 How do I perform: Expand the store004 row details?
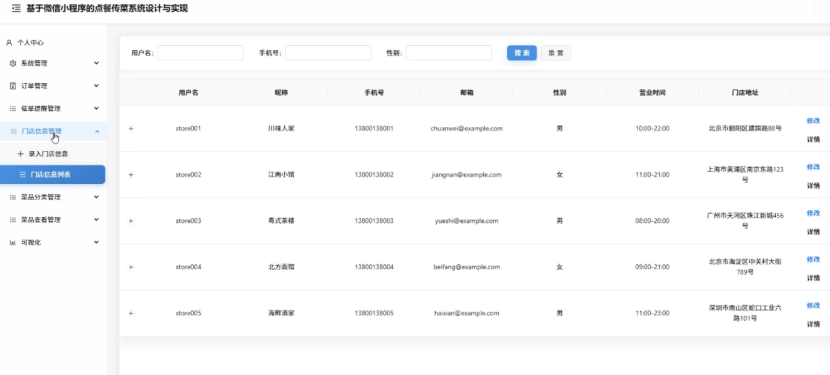point(131,267)
